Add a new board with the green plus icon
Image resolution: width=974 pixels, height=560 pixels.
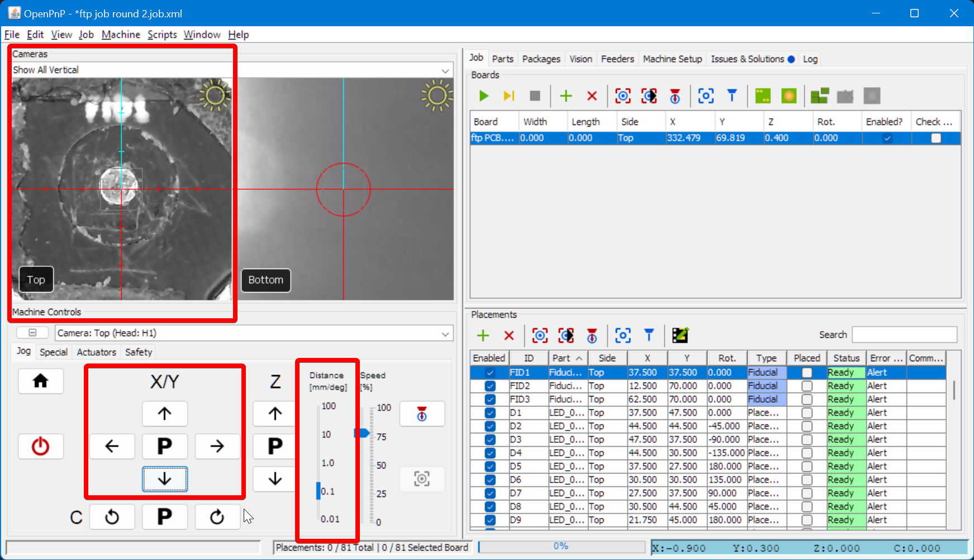566,96
